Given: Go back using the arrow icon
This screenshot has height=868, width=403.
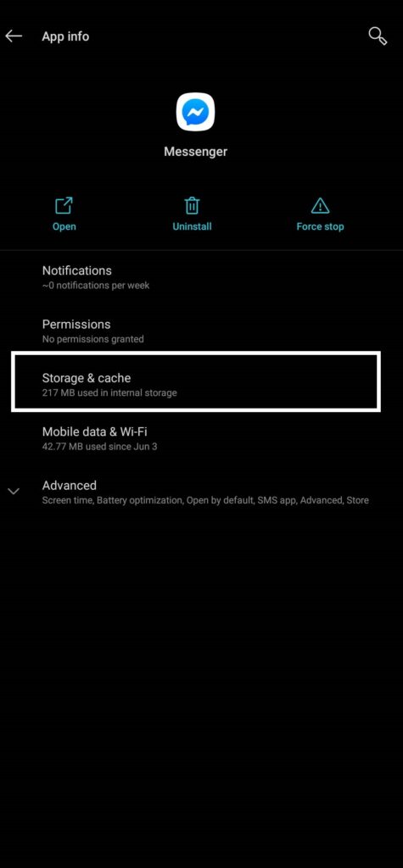Looking at the screenshot, I should [14, 36].
